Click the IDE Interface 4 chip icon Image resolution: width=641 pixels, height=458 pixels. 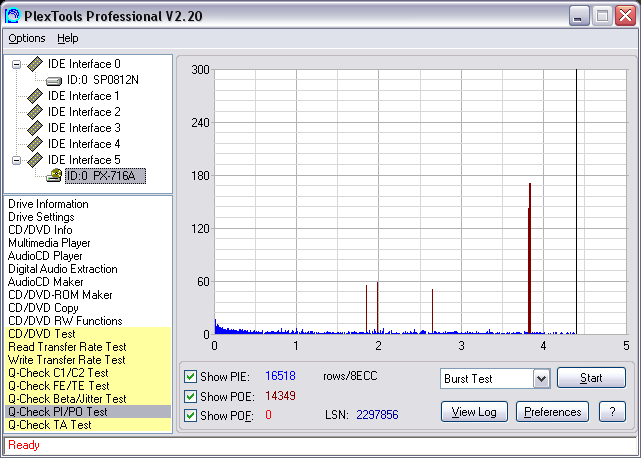(35, 144)
